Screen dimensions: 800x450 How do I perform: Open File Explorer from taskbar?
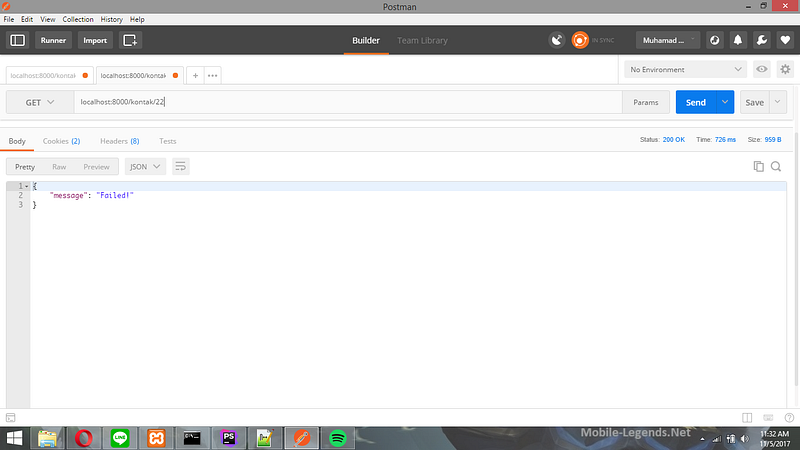point(47,438)
